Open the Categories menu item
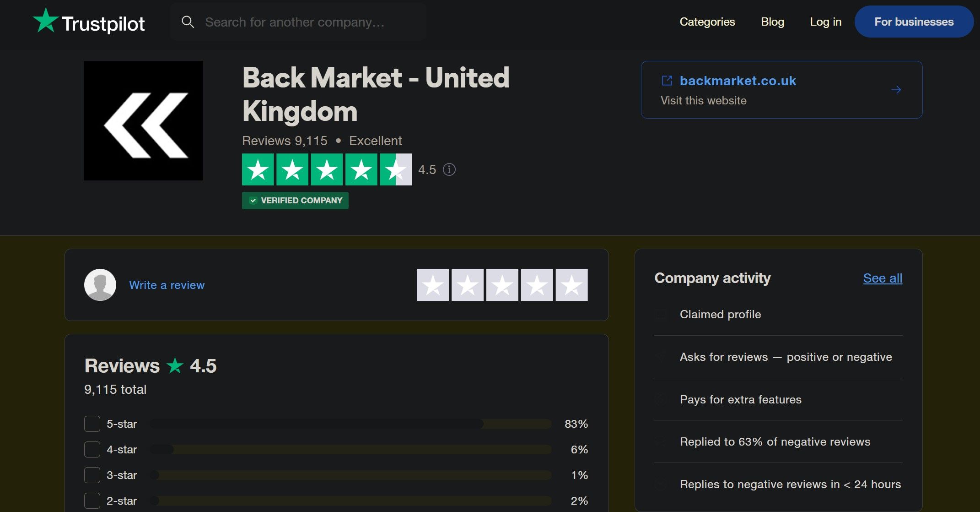The image size is (980, 512). 707,22
